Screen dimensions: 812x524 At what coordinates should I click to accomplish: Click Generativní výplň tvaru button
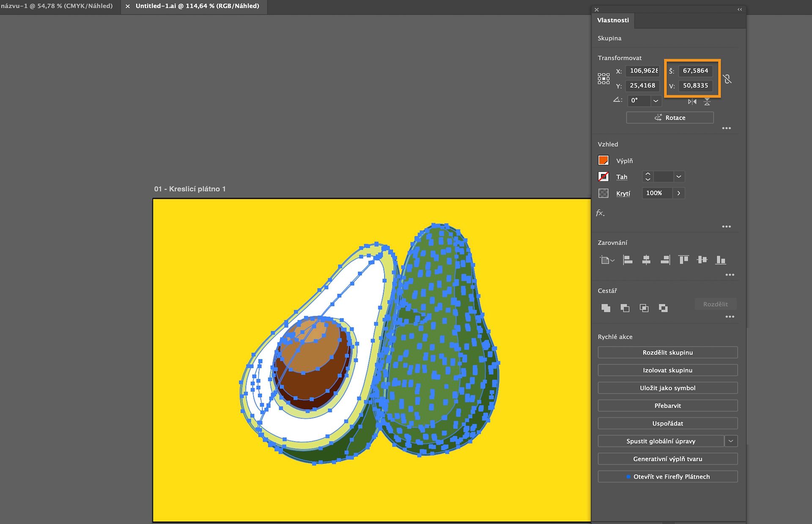(x=668, y=459)
